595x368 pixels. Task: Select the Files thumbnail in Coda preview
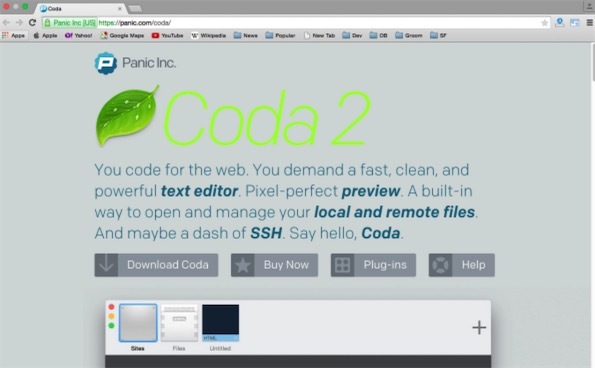coord(179,323)
